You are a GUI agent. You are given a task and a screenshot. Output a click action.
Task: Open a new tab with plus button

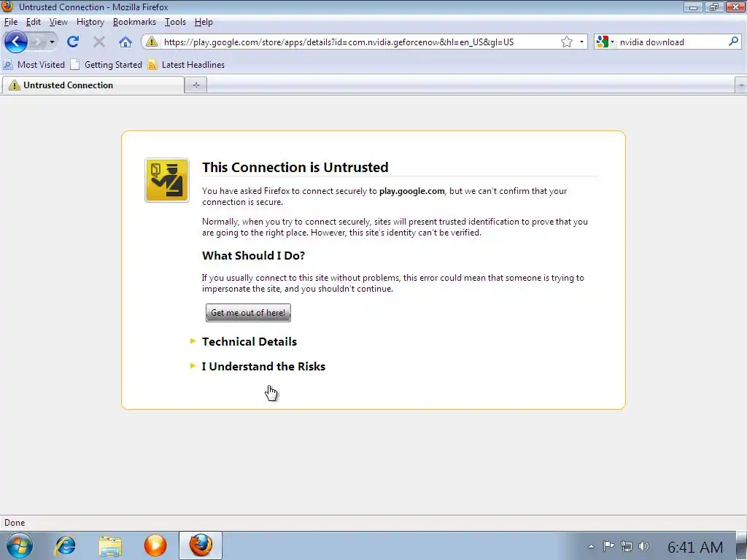(x=196, y=85)
